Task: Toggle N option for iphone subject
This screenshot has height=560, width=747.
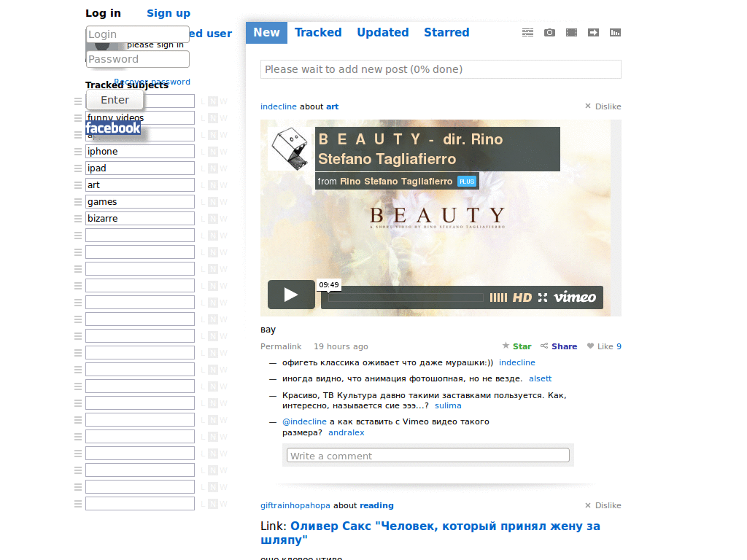Action: click(213, 152)
